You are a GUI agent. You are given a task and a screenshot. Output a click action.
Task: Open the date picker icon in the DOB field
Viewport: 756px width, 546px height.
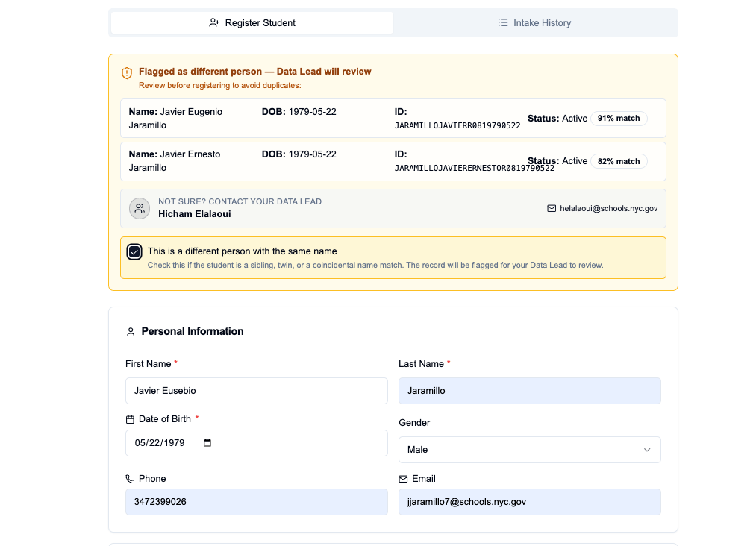207,443
